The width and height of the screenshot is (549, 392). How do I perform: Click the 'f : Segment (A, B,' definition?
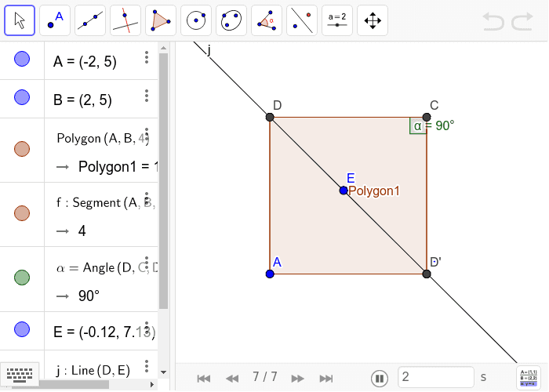[x=106, y=202]
